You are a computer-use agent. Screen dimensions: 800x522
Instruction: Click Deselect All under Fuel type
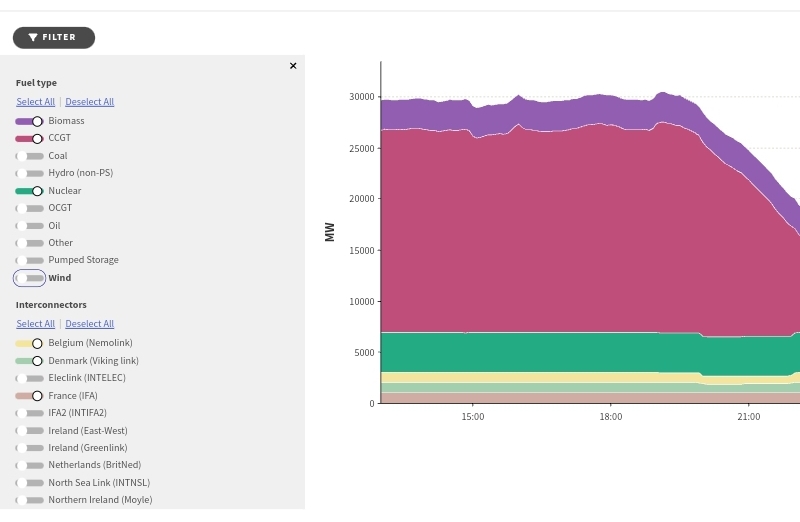(89, 102)
